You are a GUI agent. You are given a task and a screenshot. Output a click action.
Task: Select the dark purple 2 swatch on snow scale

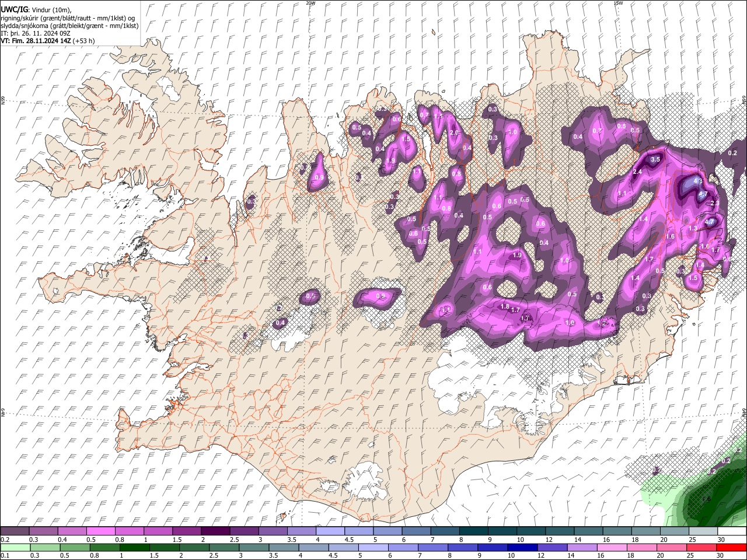pos(215,531)
